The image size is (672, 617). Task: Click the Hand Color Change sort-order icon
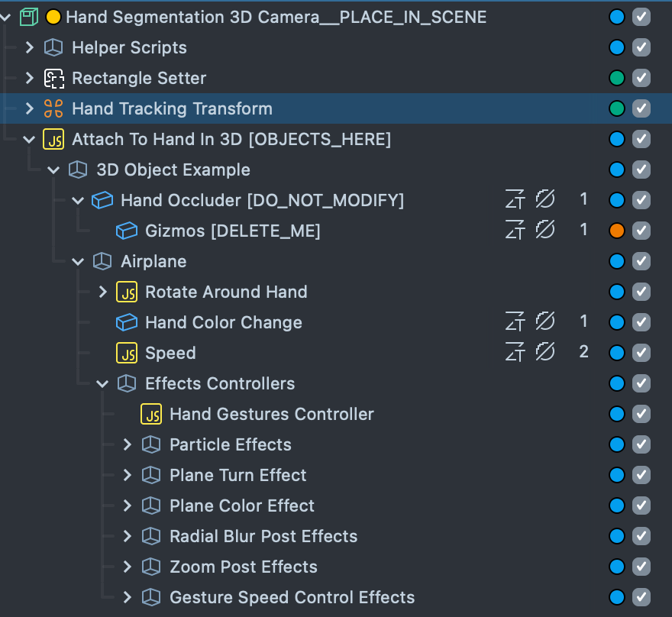point(515,322)
